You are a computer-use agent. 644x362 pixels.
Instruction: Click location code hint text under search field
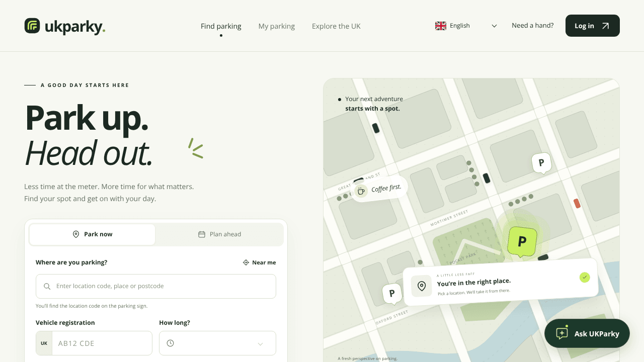pos(92,306)
